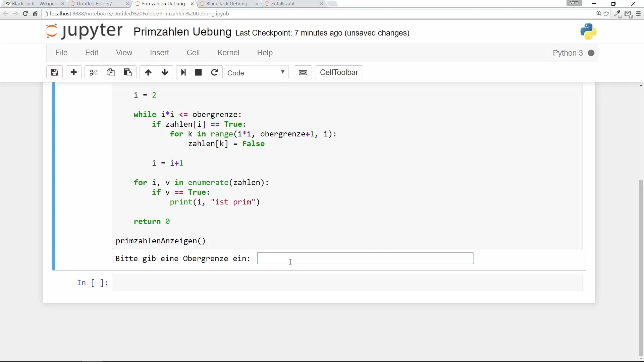Click the empty code cell below
This screenshot has height=362, width=644.
[347, 283]
